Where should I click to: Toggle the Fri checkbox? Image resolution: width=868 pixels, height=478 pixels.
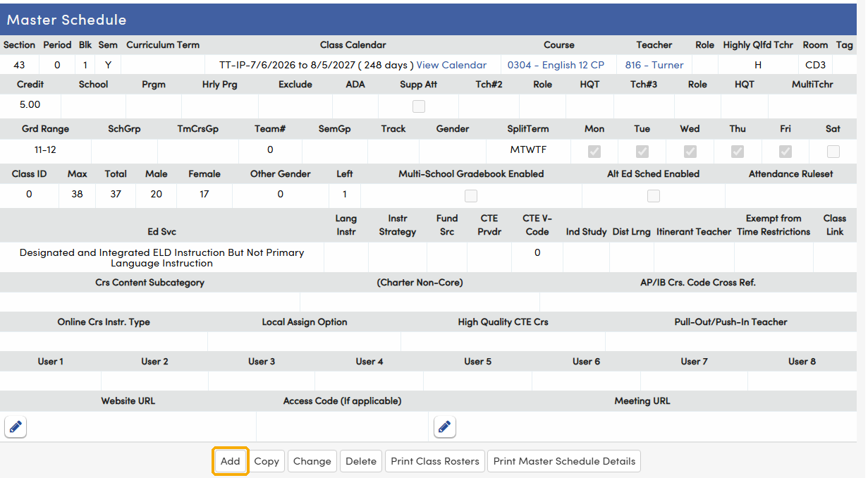tap(786, 151)
